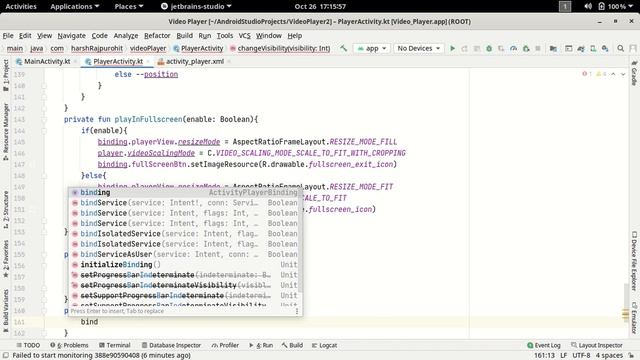
Task: Click the Search Everywhere magnifier icon
Action: 620,48
